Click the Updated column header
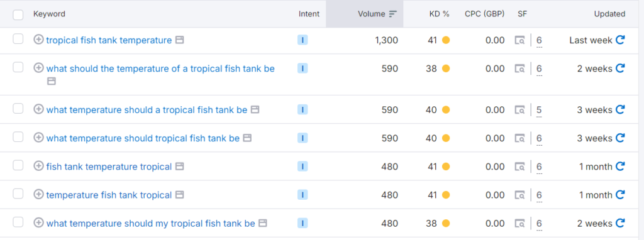 [x=609, y=14]
